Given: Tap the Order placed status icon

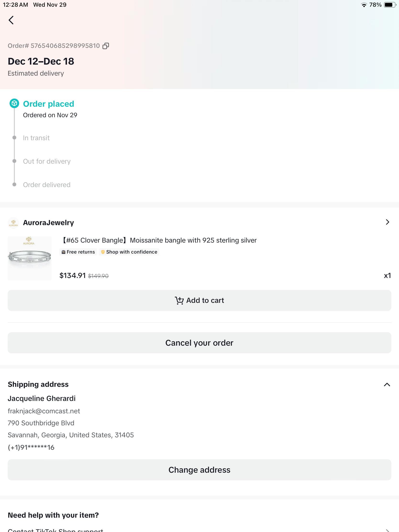Looking at the screenshot, I should [x=14, y=103].
